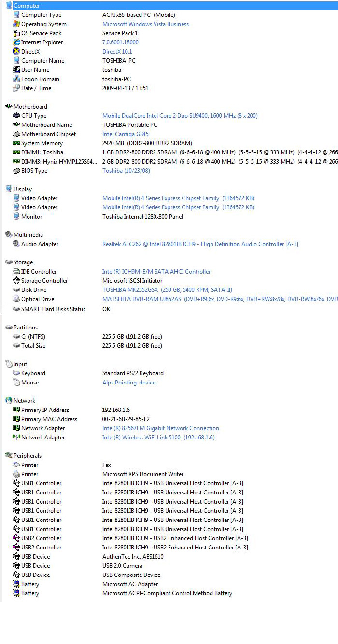The image size is (338, 644).
Task: Select the C: (NTFS) partition row label
Action: tap(33, 337)
